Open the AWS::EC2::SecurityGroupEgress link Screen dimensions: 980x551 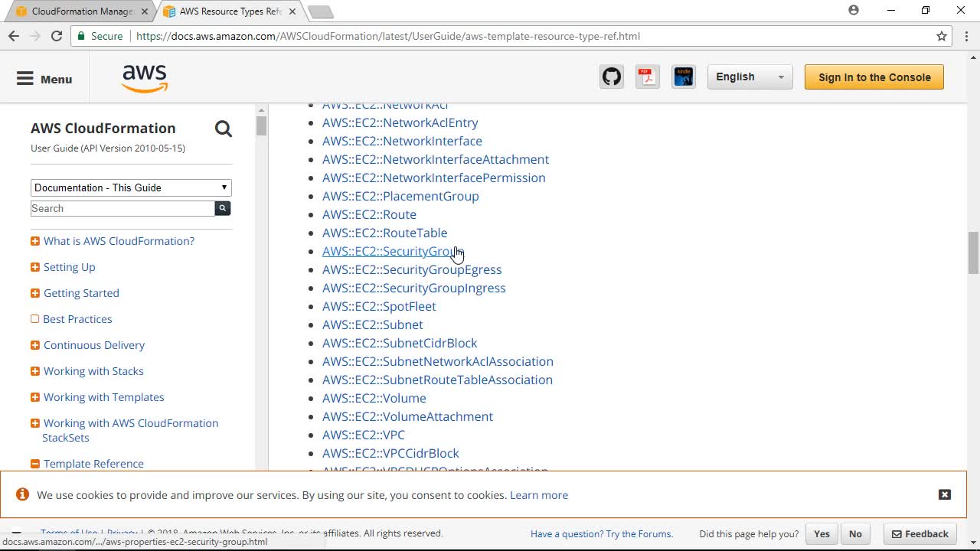[x=412, y=269]
